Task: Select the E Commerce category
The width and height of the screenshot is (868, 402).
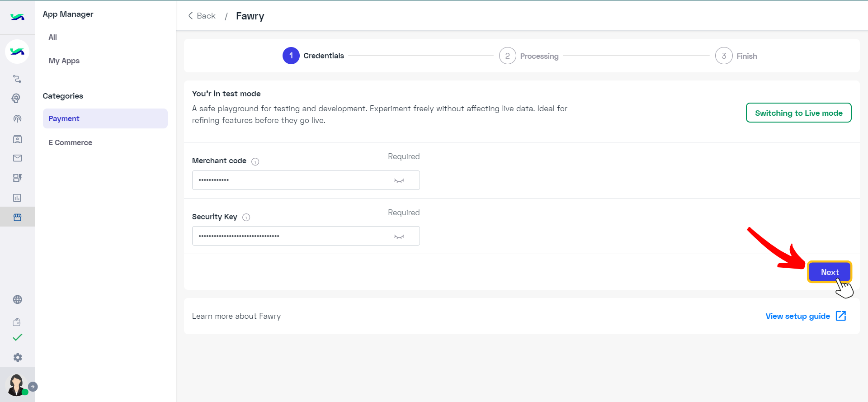Action: click(x=70, y=142)
